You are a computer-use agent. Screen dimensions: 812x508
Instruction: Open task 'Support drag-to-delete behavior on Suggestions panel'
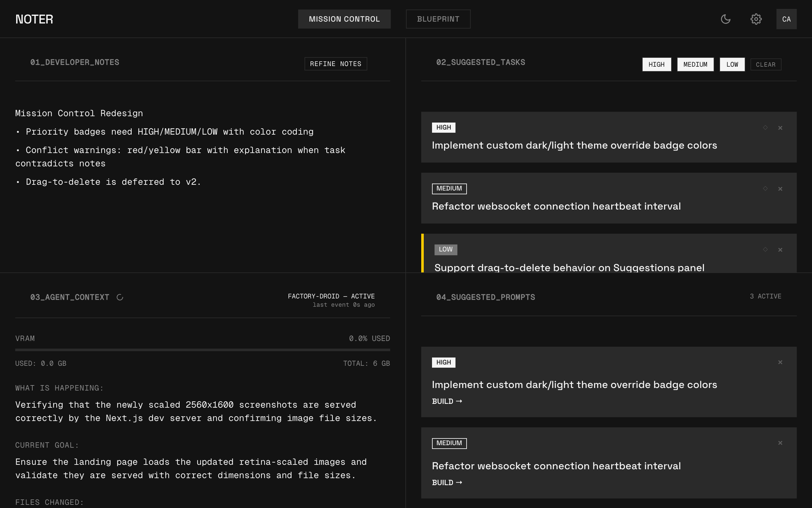[x=569, y=268]
